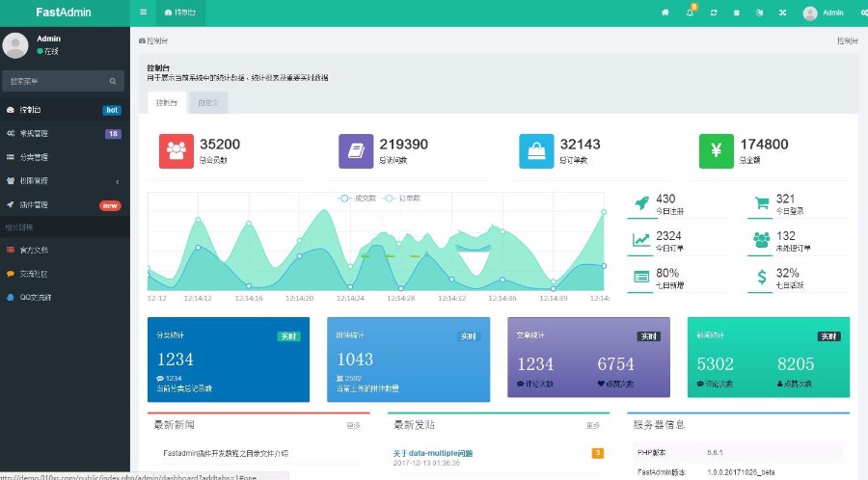Screen dimensions: 868x480
Task: Toggle the 成交数 series in chart legend
Action: point(358,198)
